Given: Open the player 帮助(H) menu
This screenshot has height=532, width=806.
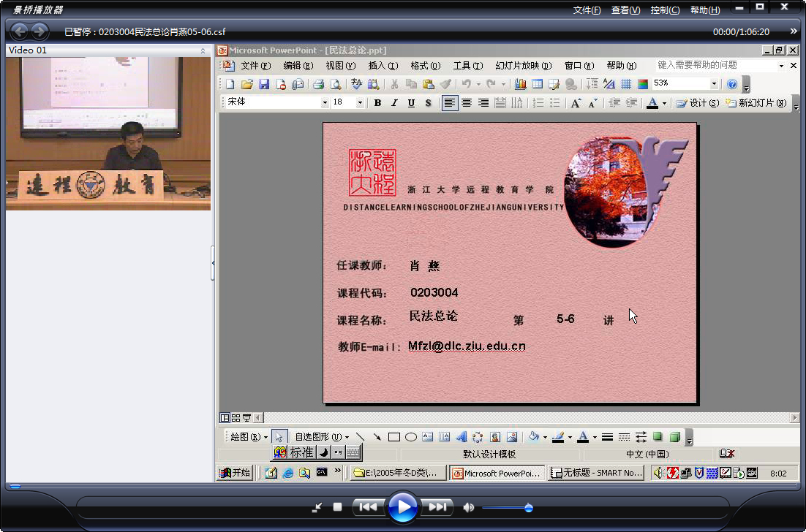Looking at the screenshot, I should point(705,10).
